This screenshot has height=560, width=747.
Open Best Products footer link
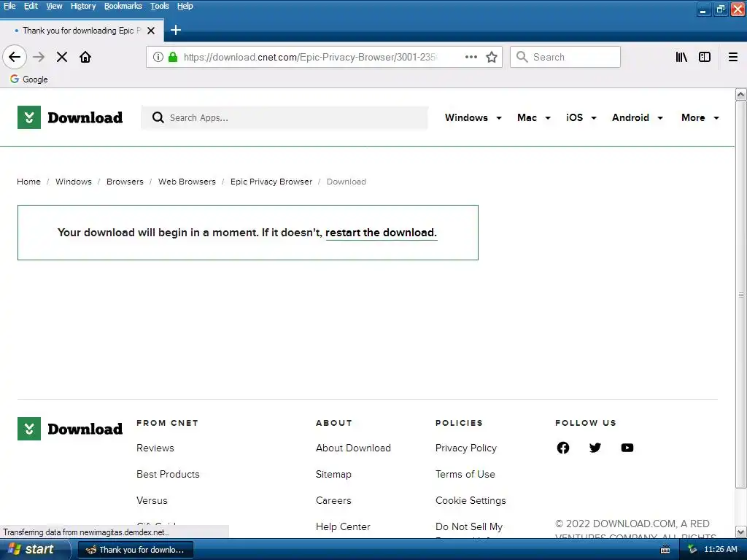click(168, 474)
